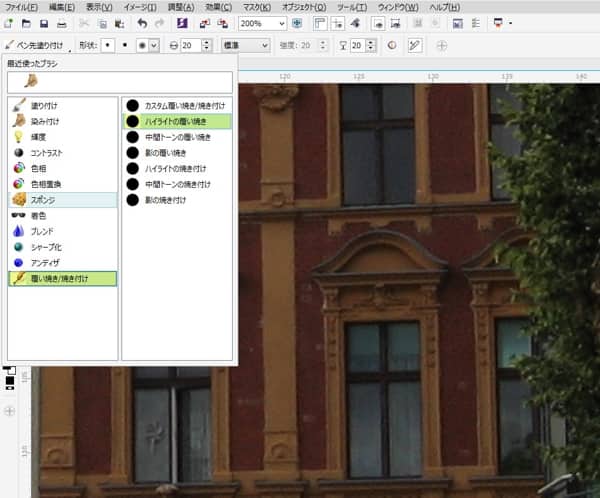This screenshot has width=600, height=498.
Task: Expand the 標準 mode dropdown
Action: click(264, 45)
